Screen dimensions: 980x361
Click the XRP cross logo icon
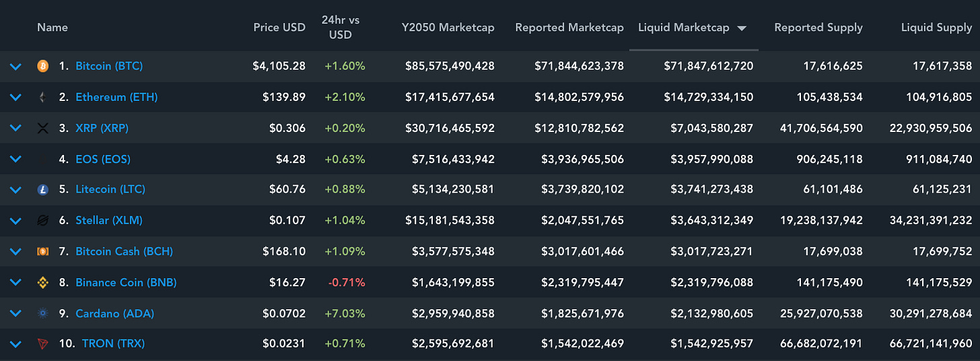click(x=43, y=128)
